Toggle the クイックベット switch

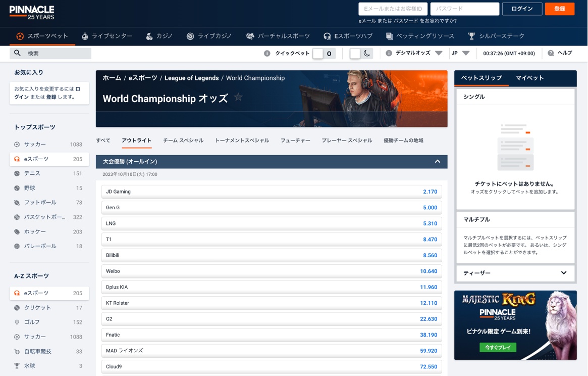pos(325,54)
